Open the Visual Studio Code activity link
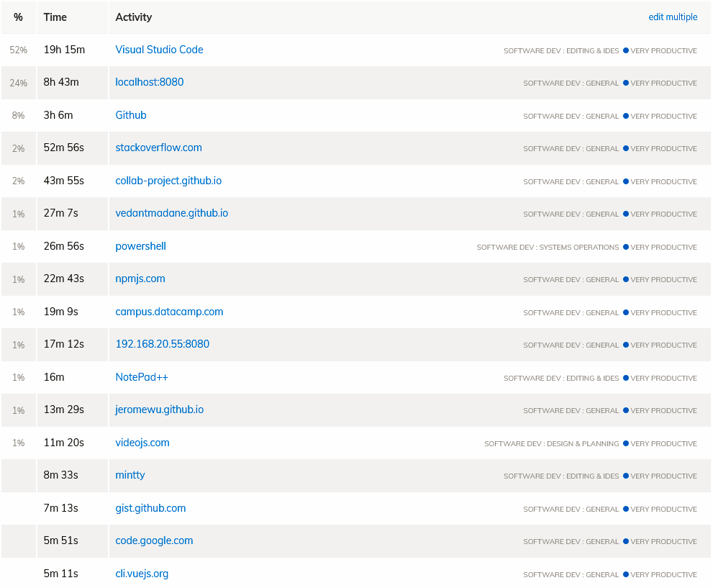The width and height of the screenshot is (713, 588). (159, 50)
